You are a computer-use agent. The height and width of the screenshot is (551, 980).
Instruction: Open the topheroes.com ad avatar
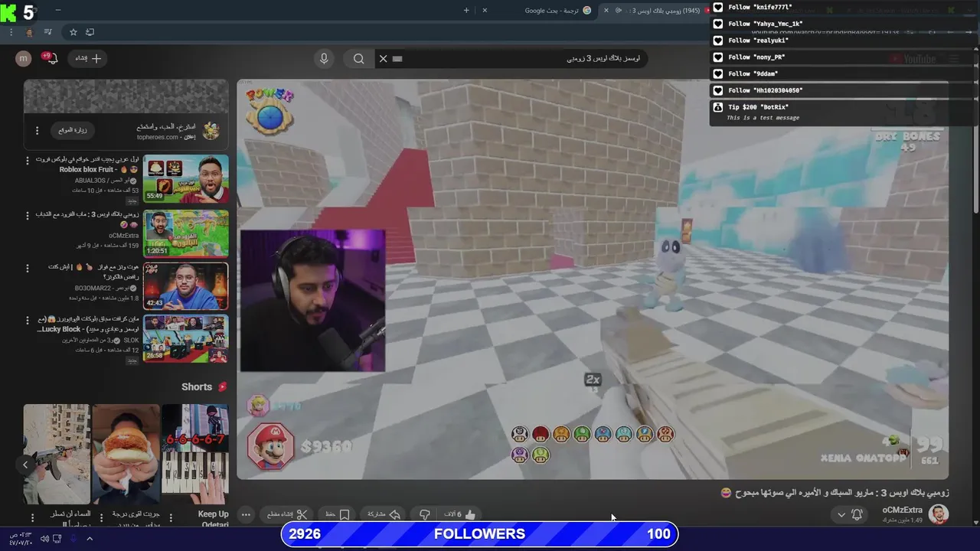211,131
